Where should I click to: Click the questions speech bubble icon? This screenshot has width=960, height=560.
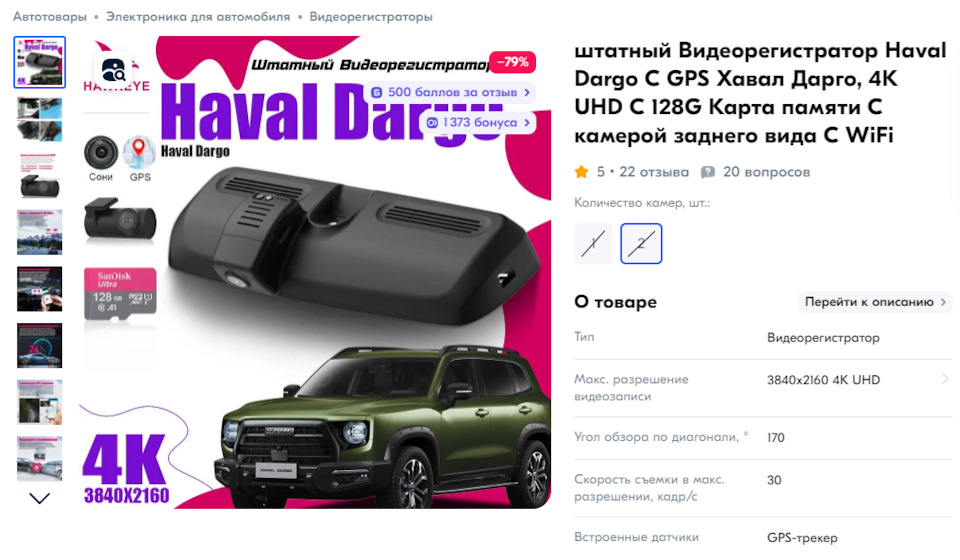coord(708,172)
